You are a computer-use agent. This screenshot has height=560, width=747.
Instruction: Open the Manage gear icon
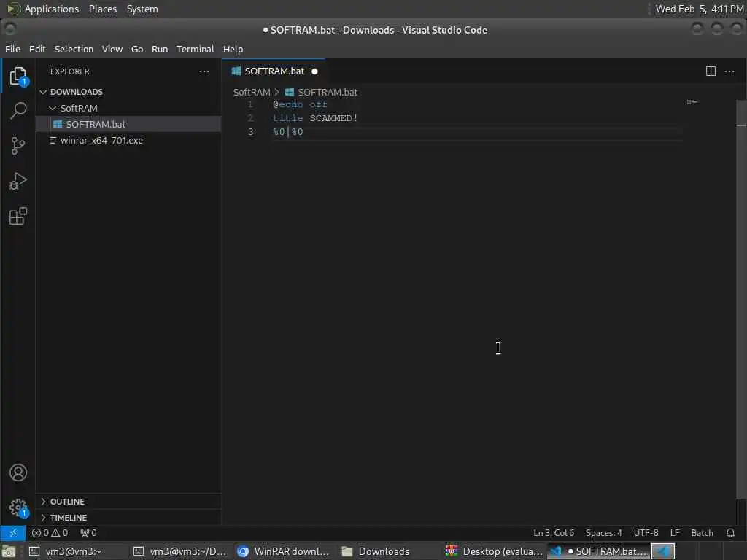coord(18,507)
